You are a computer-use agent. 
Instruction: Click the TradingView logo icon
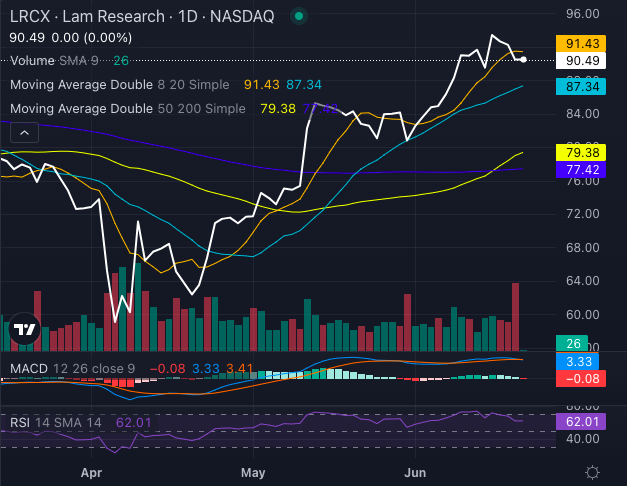[24, 329]
